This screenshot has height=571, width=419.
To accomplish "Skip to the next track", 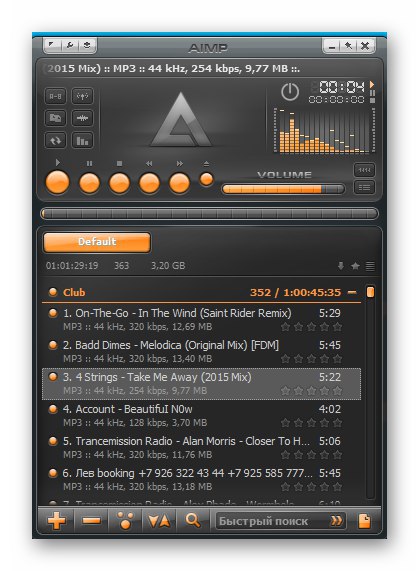I will [x=179, y=183].
